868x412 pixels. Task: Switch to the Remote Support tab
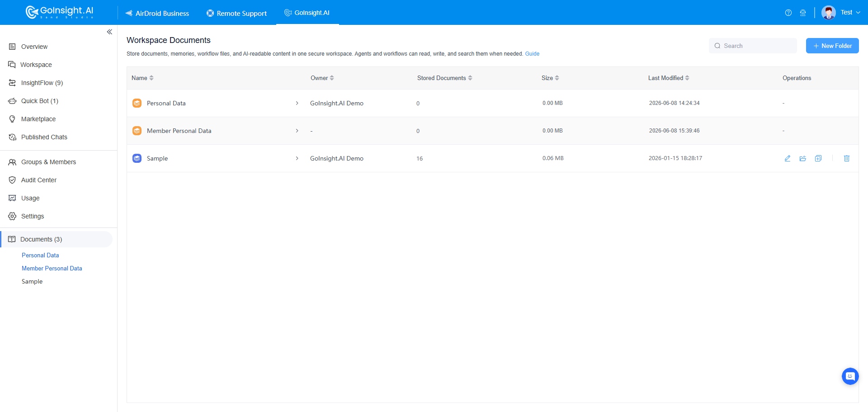point(236,13)
